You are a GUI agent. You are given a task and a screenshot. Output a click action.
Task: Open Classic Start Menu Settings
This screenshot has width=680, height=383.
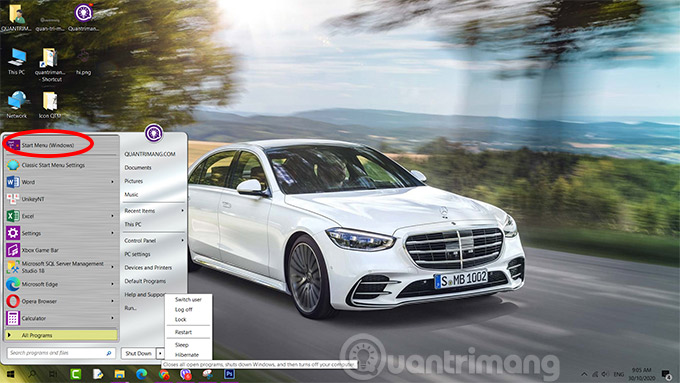pos(62,165)
